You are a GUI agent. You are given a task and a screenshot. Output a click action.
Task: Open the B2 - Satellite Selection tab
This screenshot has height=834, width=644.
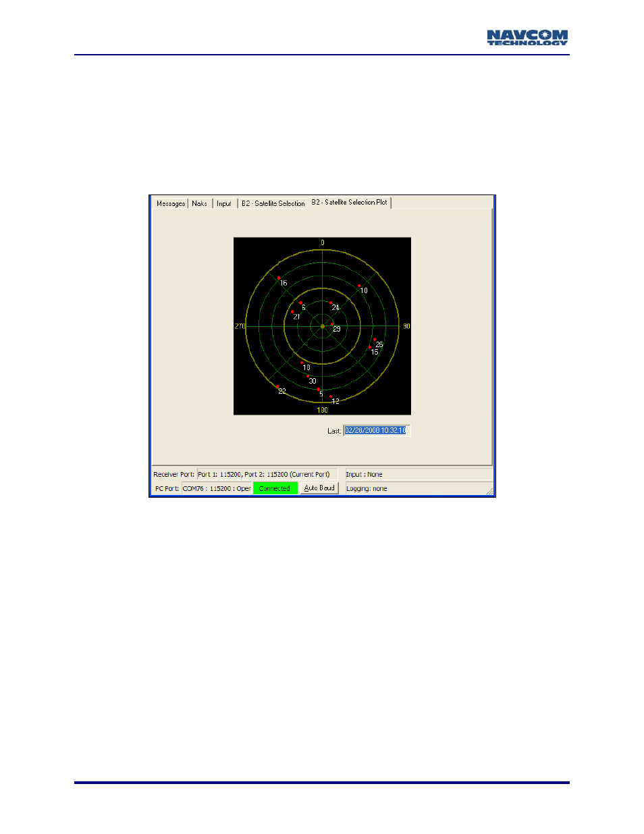pos(273,203)
